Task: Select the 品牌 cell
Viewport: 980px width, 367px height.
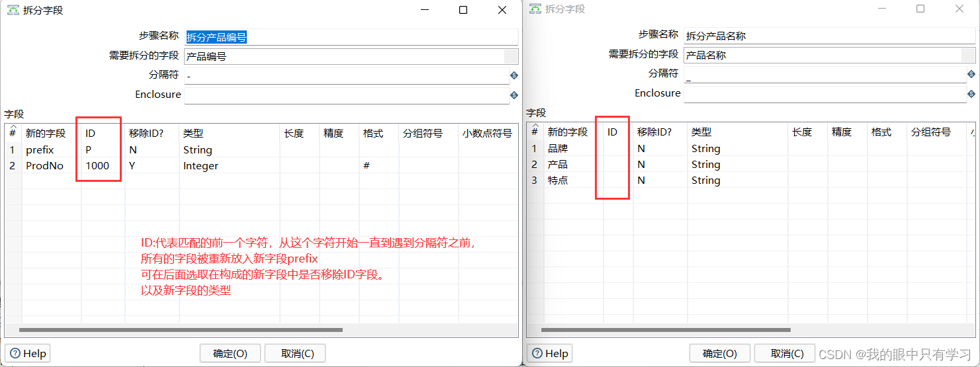Action: pos(574,149)
